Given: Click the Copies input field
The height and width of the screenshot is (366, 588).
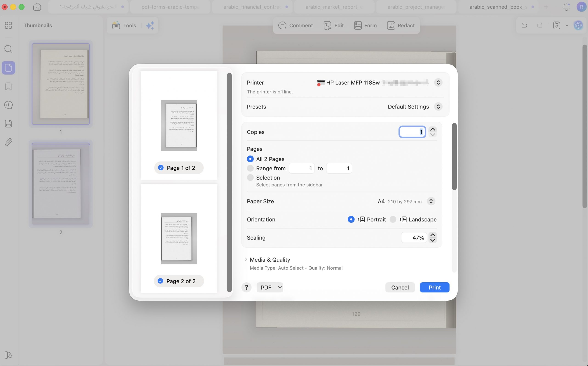Looking at the screenshot, I should click(412, 132).
